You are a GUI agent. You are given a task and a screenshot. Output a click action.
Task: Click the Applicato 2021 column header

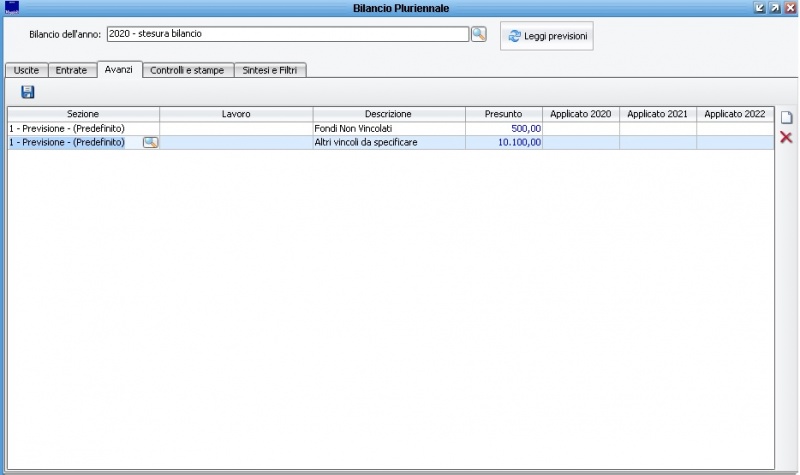[658, 114]
